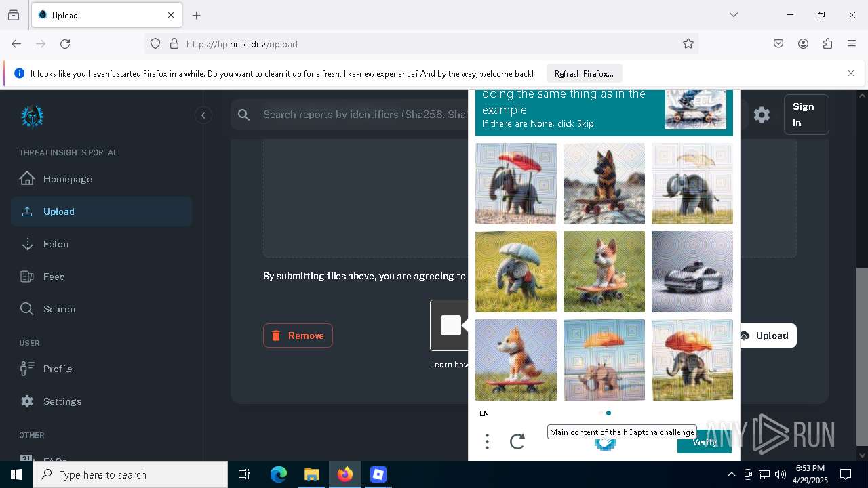Click the search bar magnifier icon
The image size is (868, 488).
click(x=244, y=115)
